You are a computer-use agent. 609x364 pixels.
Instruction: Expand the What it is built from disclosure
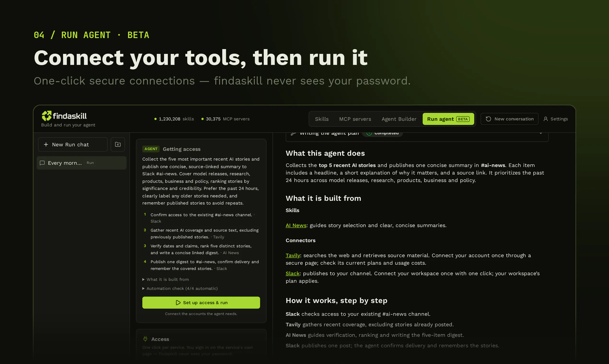click(x=166, y=279)
